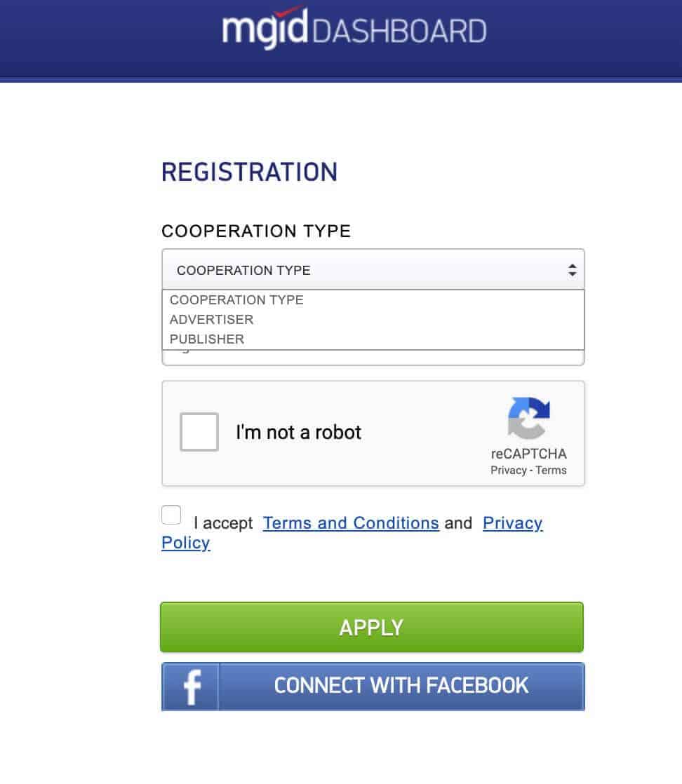Click the reCAPTCHA Privacy link
This screenshot has width=682, height=784.
tap(508, 471)
